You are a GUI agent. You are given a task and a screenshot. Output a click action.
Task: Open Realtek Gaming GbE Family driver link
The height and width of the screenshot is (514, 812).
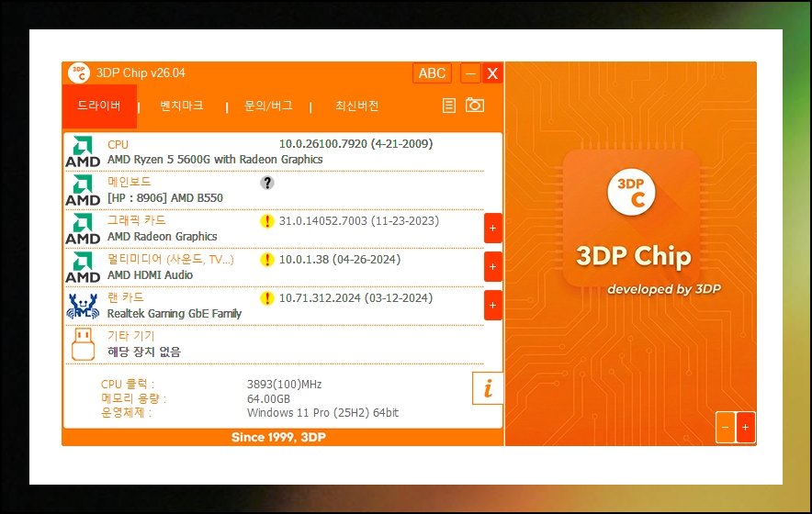tap(175, 314)
